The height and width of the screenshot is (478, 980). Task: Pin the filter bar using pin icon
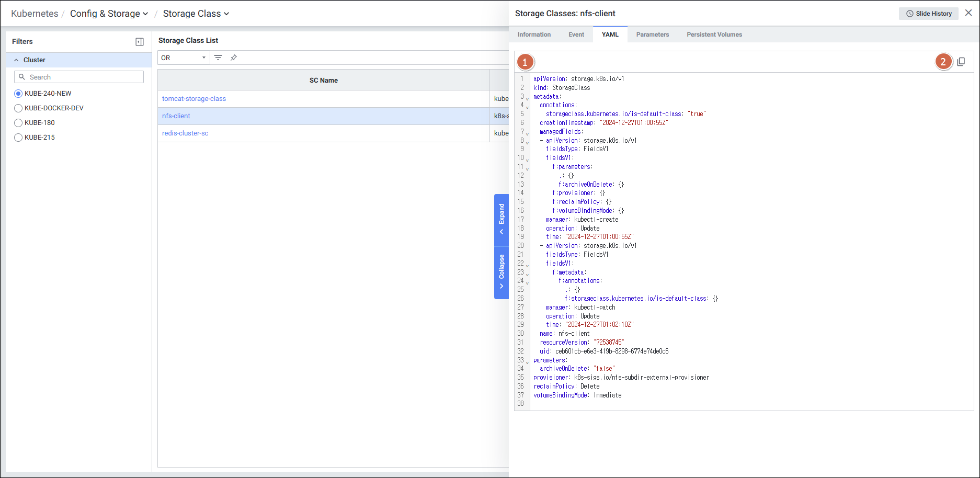234,58
